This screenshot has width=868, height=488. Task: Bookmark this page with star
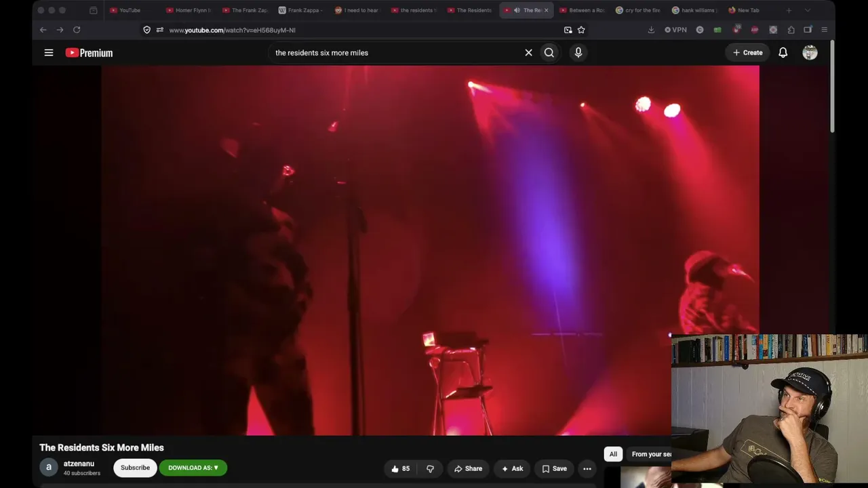pyautogui.click(x=581, y=30)
